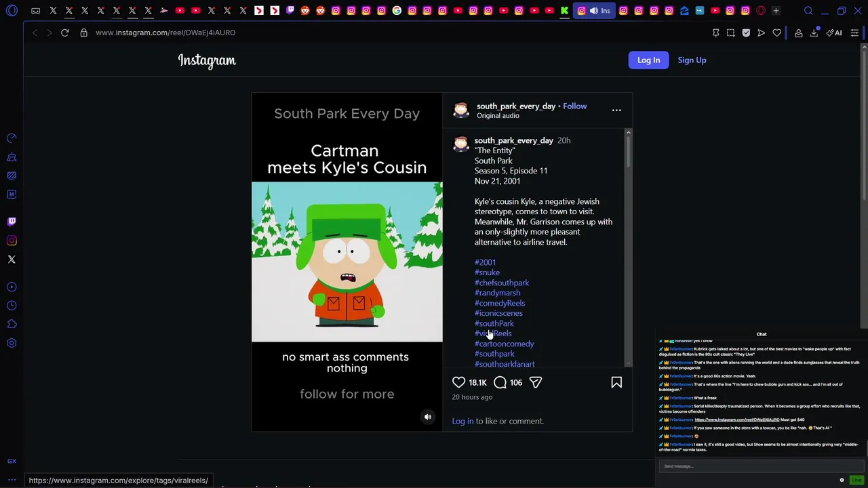
Task: Open chat settings gear icon
Action: [x=842, y=480]
